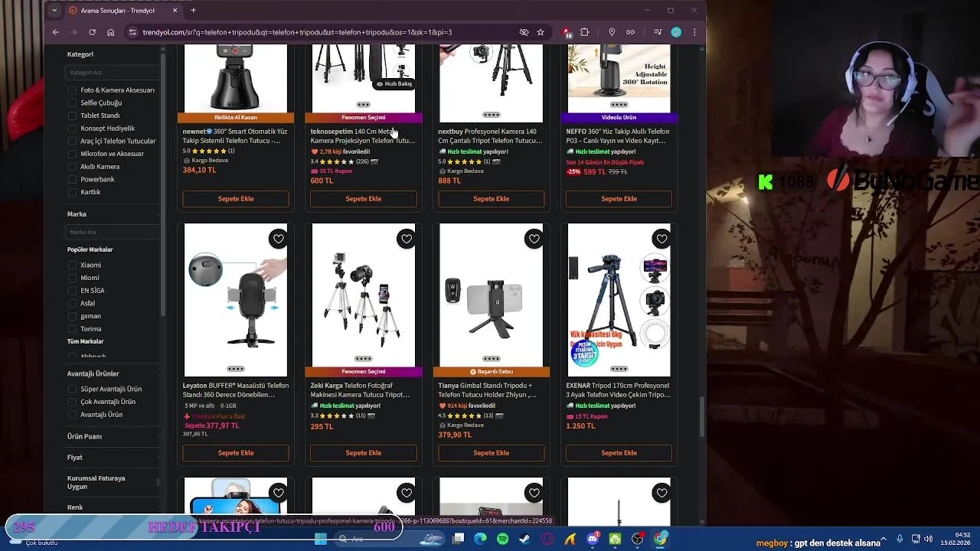Favorite the Tianya Gimbal stand with heart
This screenshot has height=551, width=980.
(534, 239)
